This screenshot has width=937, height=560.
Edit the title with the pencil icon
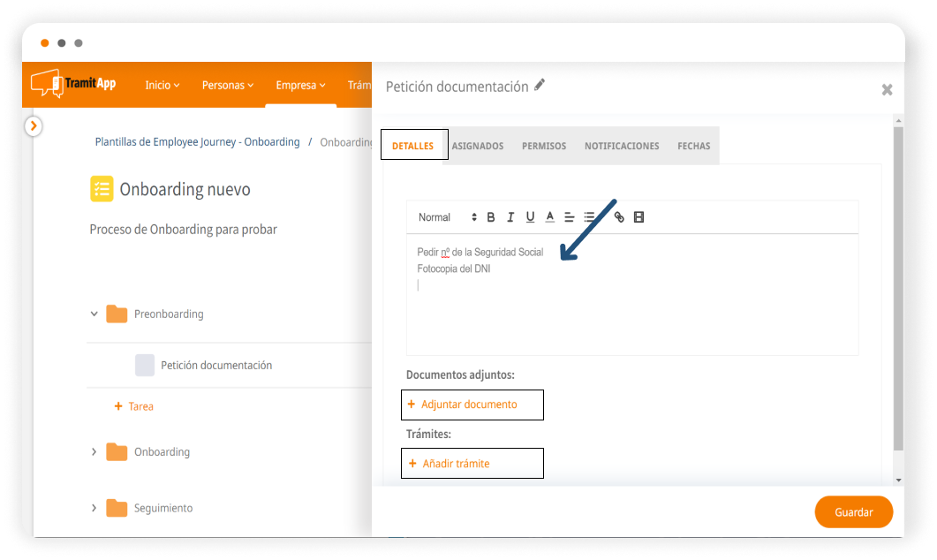pos(540,85)
